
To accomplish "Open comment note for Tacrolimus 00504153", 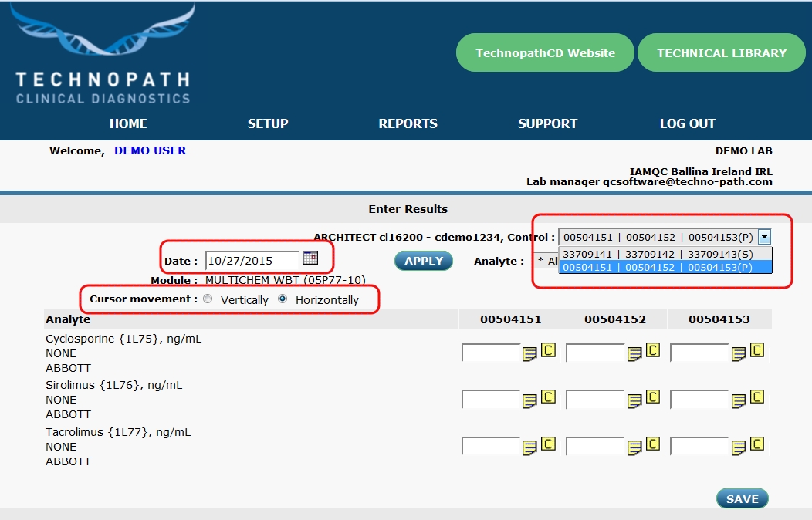I will pyautogui.click(x=739, y=447).
